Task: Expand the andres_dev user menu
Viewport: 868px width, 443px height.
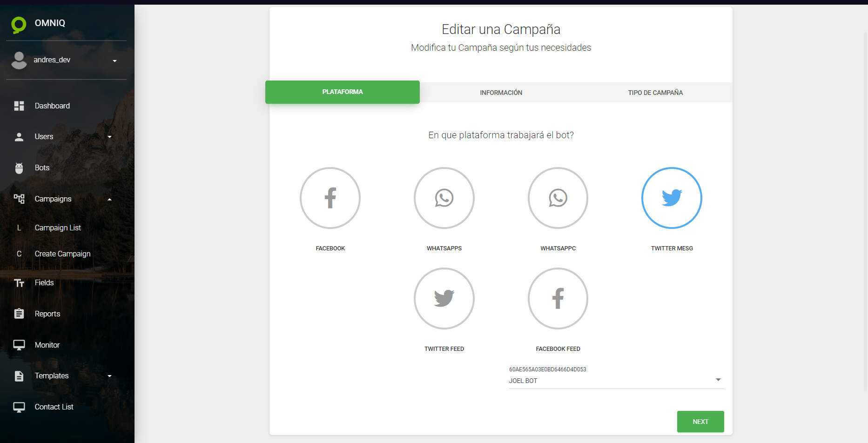Action: pyautogui.click(x=114, y=61)
